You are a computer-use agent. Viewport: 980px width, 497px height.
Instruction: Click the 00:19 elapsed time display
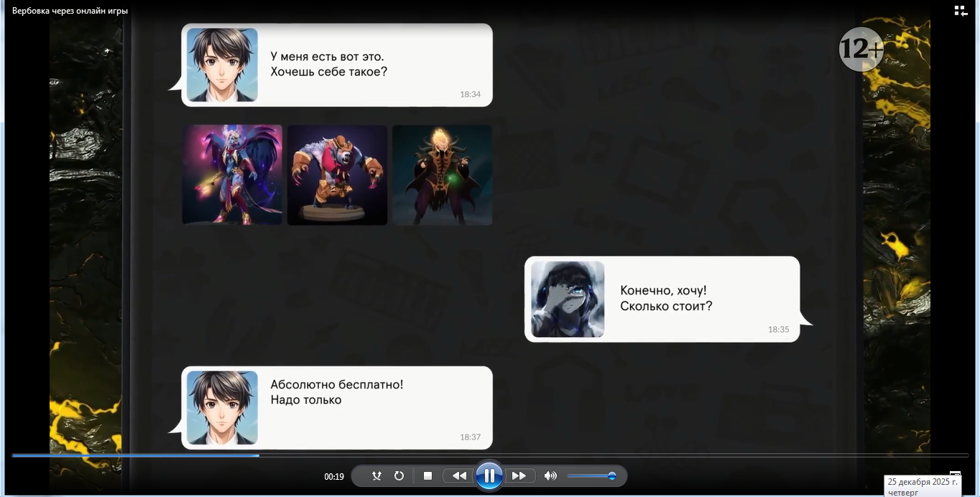[334, 477]
